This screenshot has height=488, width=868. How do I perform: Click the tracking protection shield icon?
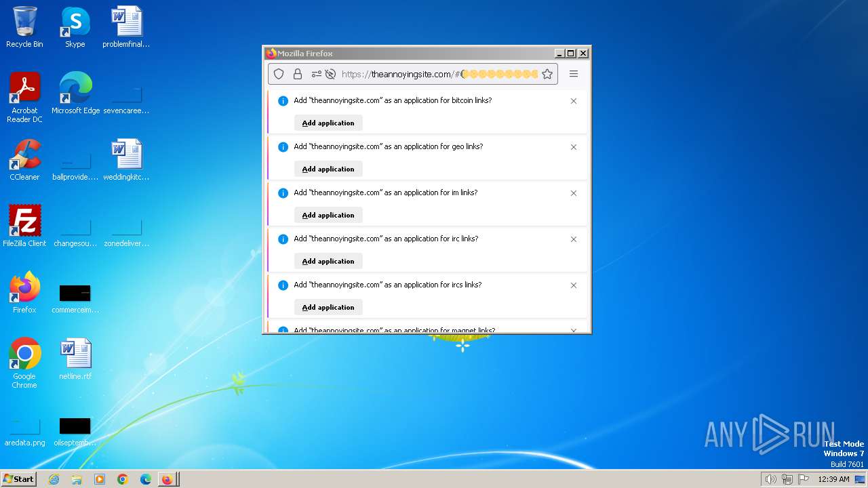coord(279,74)
